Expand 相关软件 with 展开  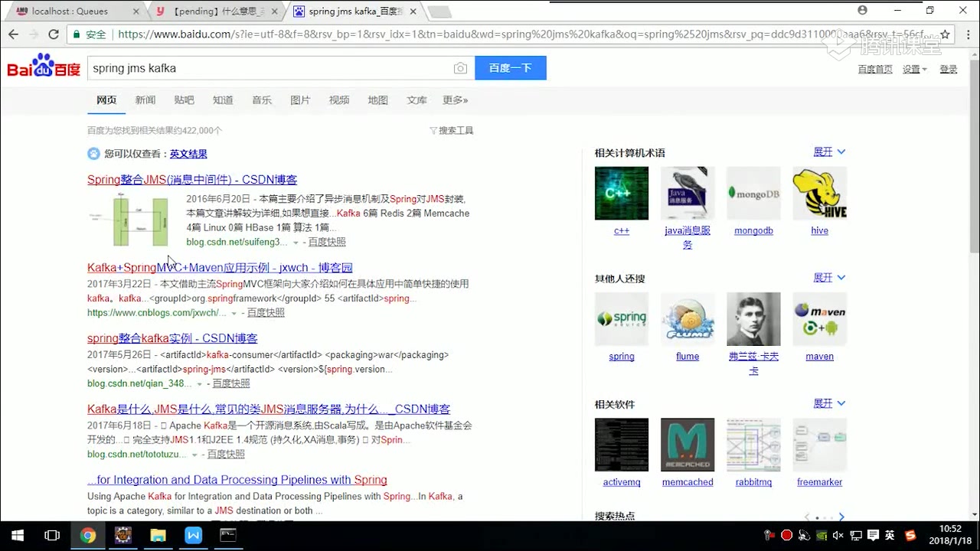coord(829,403)
